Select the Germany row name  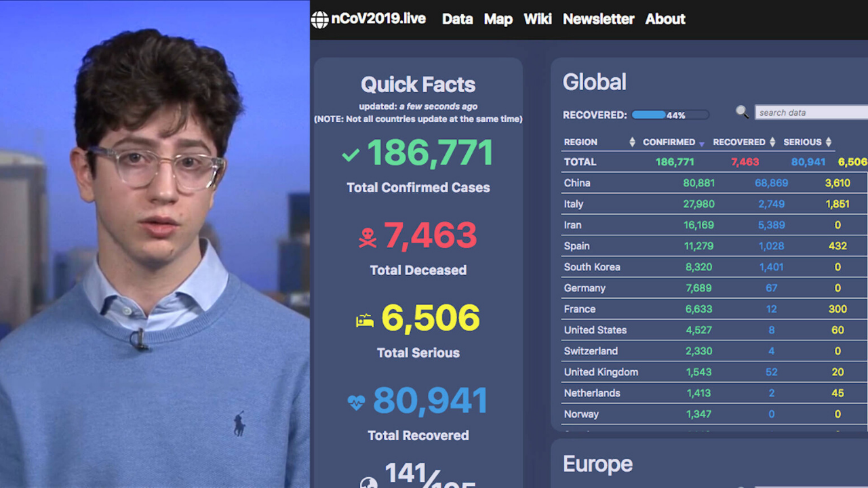585,288
